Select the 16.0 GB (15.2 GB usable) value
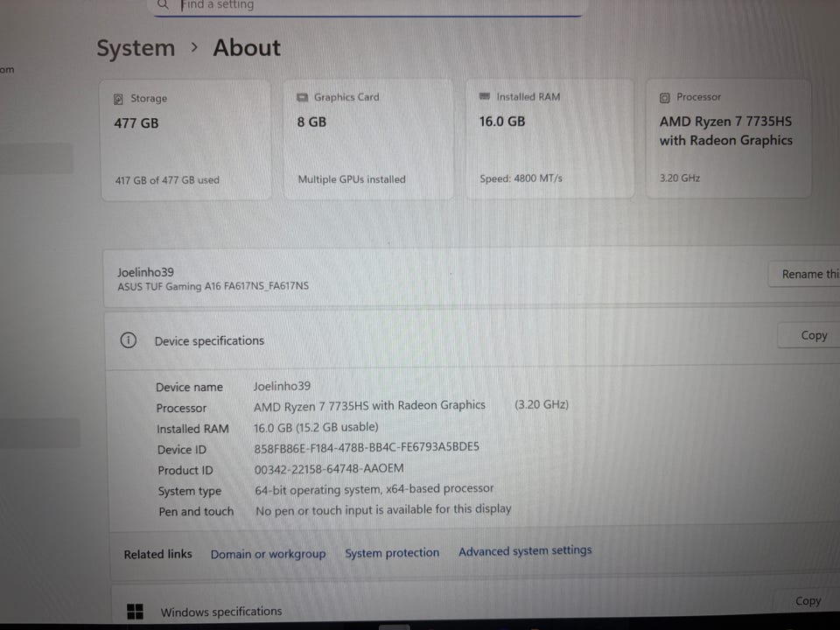840x630 pixels. pyautogui.click(x=316, y=428)
